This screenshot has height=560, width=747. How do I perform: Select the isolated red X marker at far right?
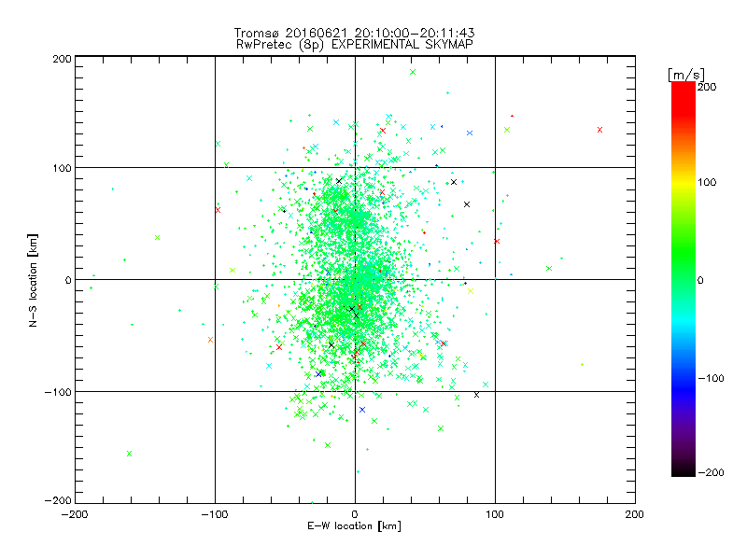coord(599,130)
